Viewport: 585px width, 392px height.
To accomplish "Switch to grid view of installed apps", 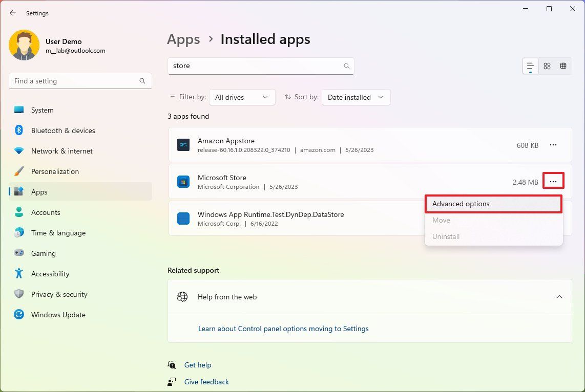I will pos(547,66).
